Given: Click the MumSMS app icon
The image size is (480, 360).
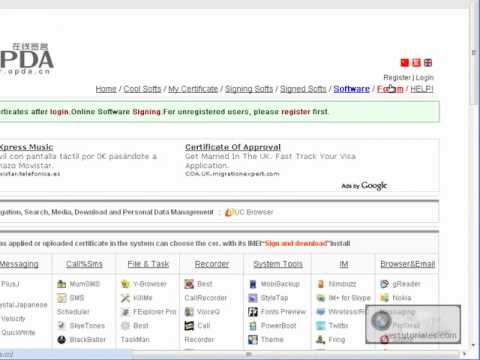Looking at the screenshot, I should pos(61,284).
